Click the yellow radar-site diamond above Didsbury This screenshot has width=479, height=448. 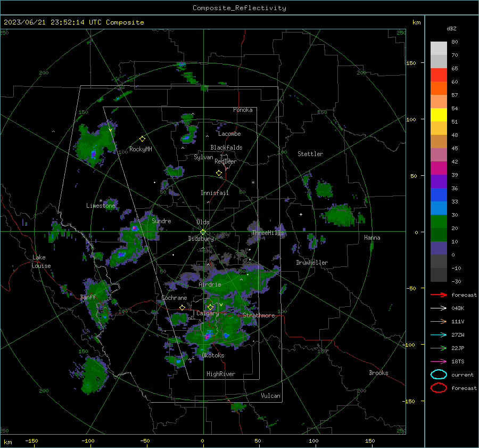203,232
